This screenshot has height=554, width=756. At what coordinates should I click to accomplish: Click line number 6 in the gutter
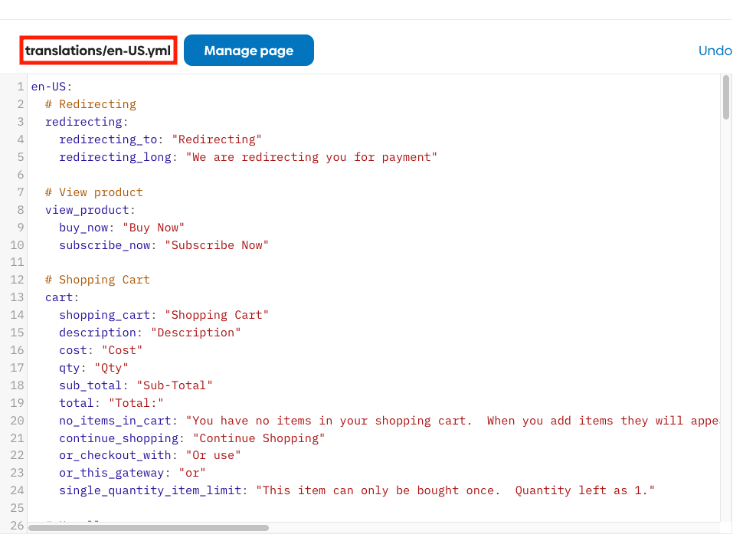coord(20,175)
